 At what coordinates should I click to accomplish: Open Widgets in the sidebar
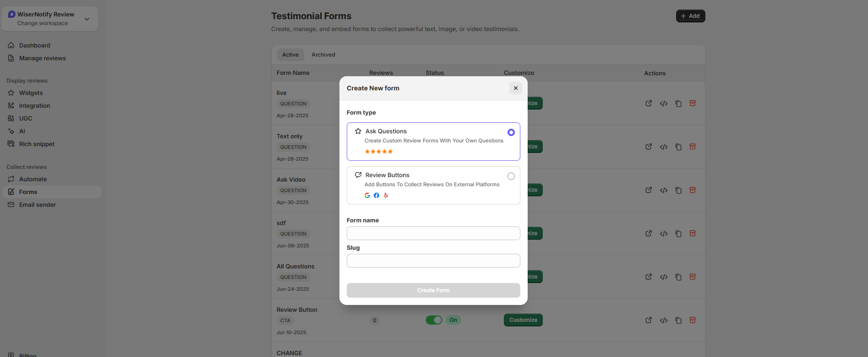pos(31,93)
